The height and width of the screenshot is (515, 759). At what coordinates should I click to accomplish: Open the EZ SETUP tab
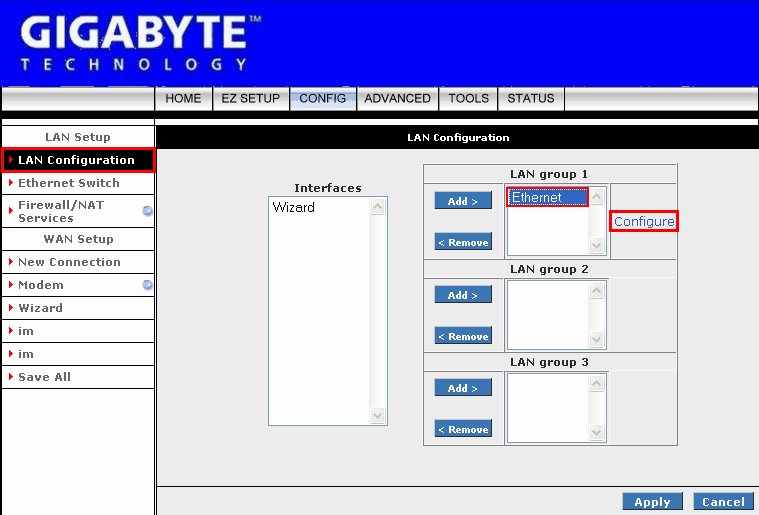251,99
